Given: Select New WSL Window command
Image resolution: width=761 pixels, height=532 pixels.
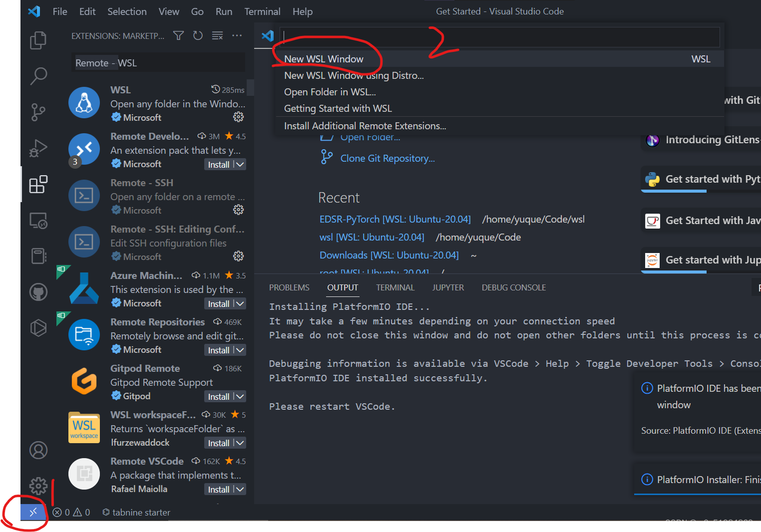Looking at the screenshot, I should [499, 59].
